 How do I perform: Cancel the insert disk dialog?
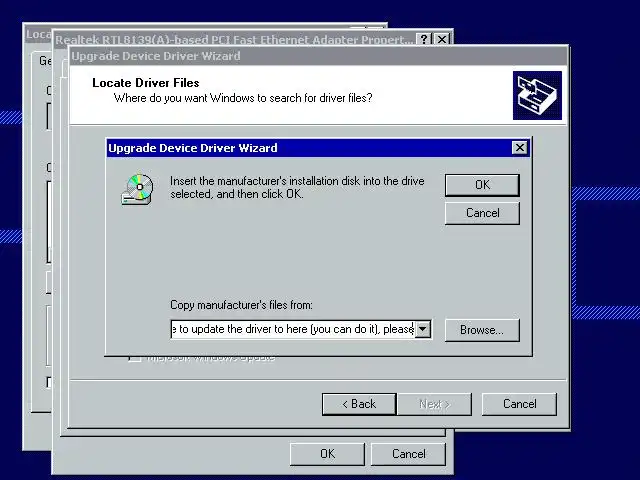pos(482,213)
